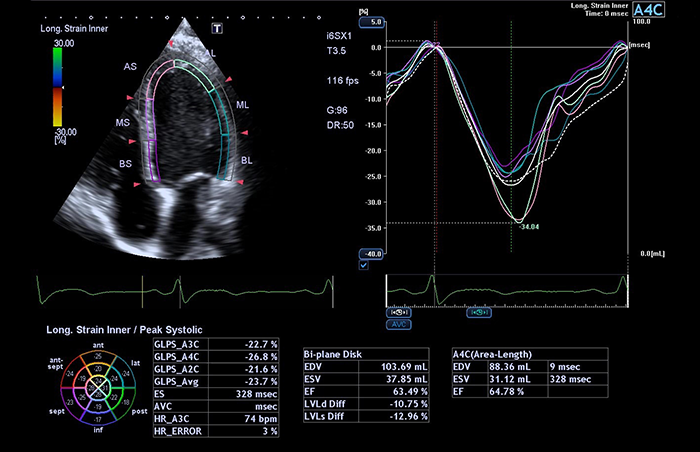Click the teal time-marker icon under the ECG
The image size is (700, 452).
[x=479, y=313]
